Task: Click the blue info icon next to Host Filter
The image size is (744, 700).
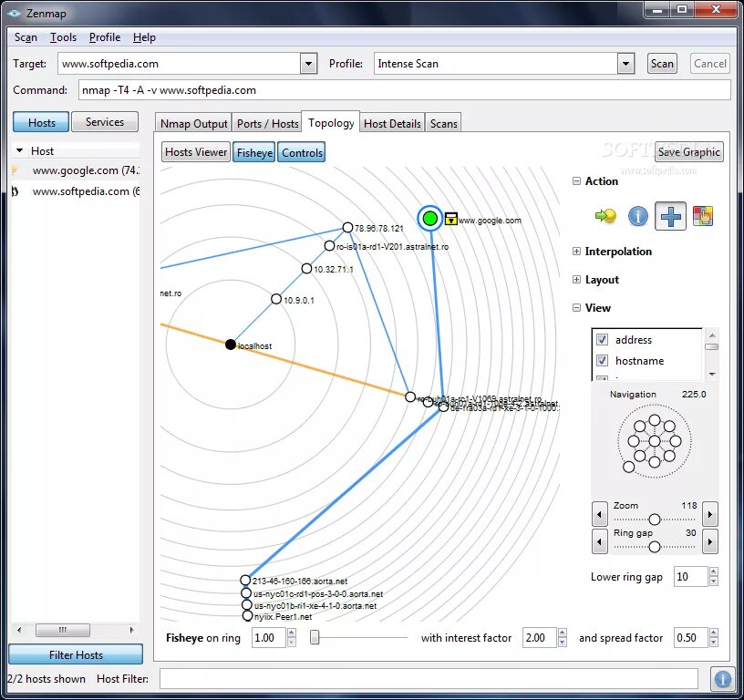Action: [x=723, y=679]
